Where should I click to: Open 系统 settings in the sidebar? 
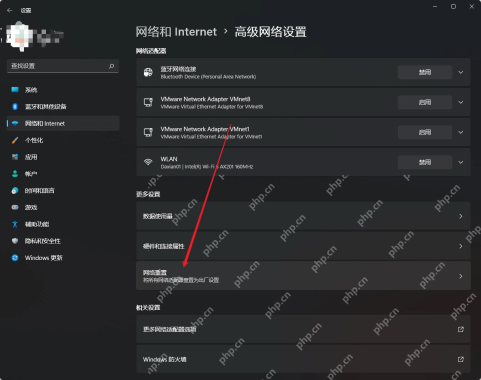pyautogui.click(x=63, y=90)
